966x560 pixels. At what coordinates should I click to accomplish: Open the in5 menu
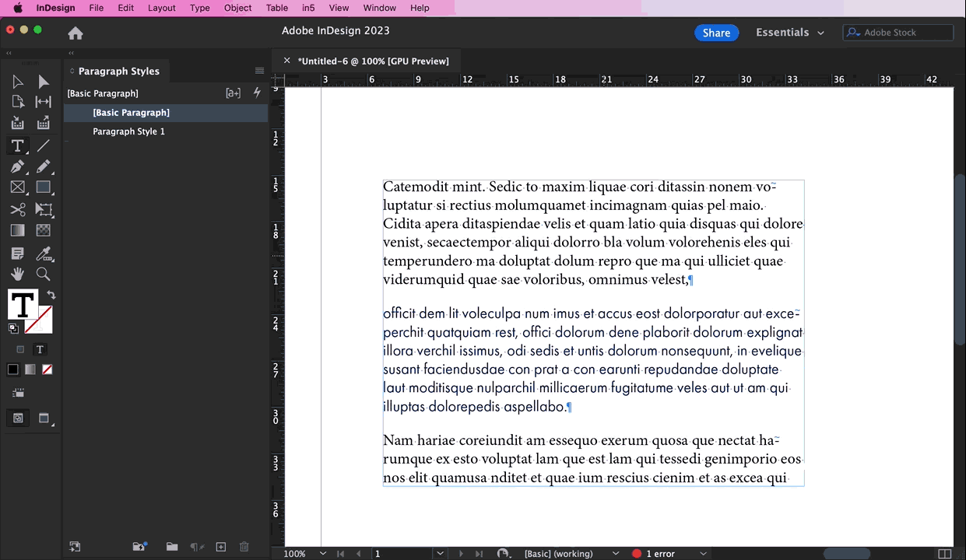pyautogui.click(x=308, y=8)
